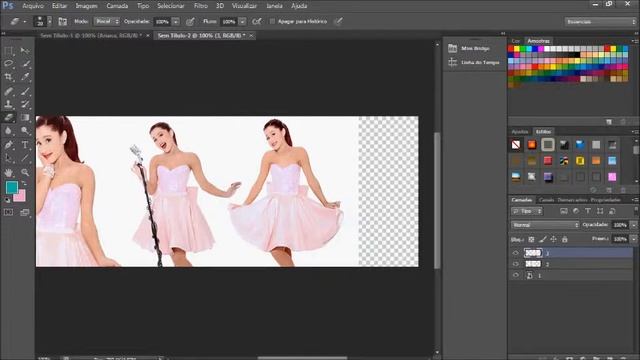Open the Camada menu

tap(117, 6)
